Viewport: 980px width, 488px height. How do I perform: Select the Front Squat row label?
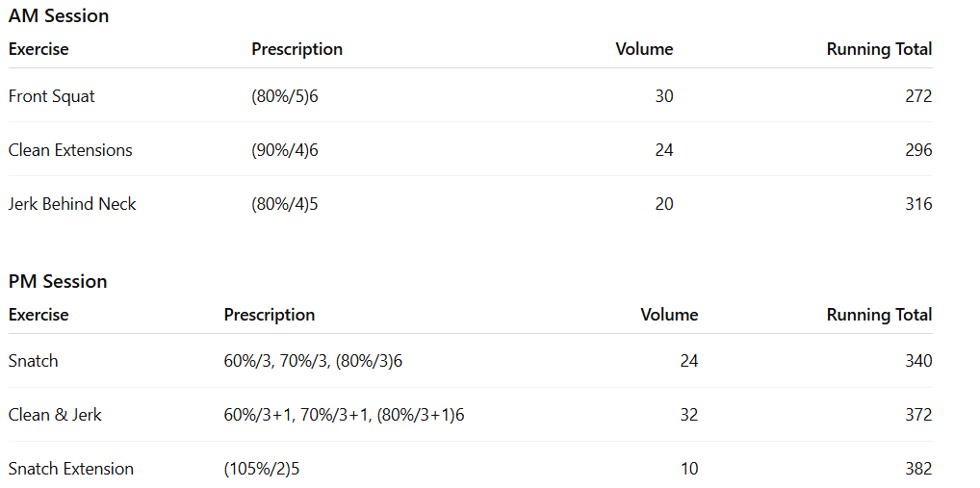pyautogui.click(x=52, y=96)
